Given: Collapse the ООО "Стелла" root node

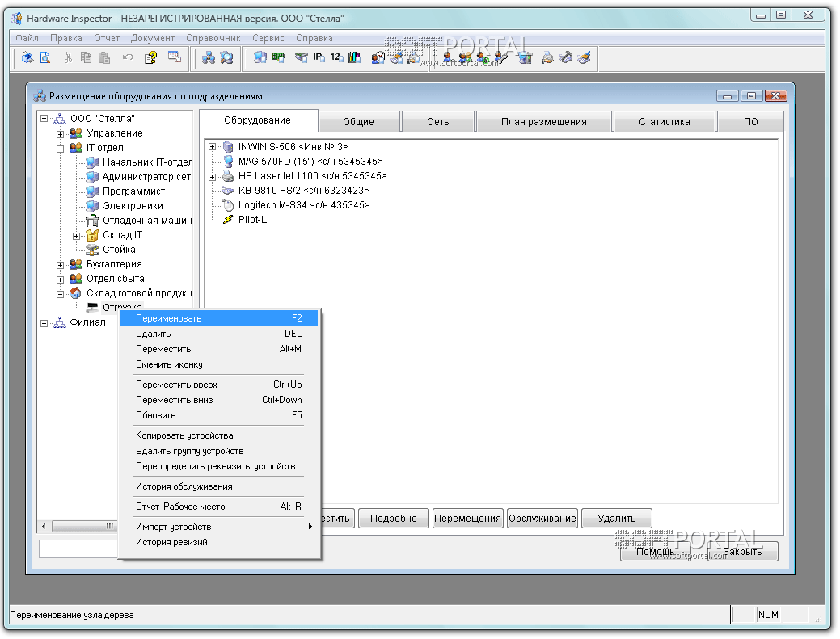Looking at the screenshot, I should (x=44, y=119).
